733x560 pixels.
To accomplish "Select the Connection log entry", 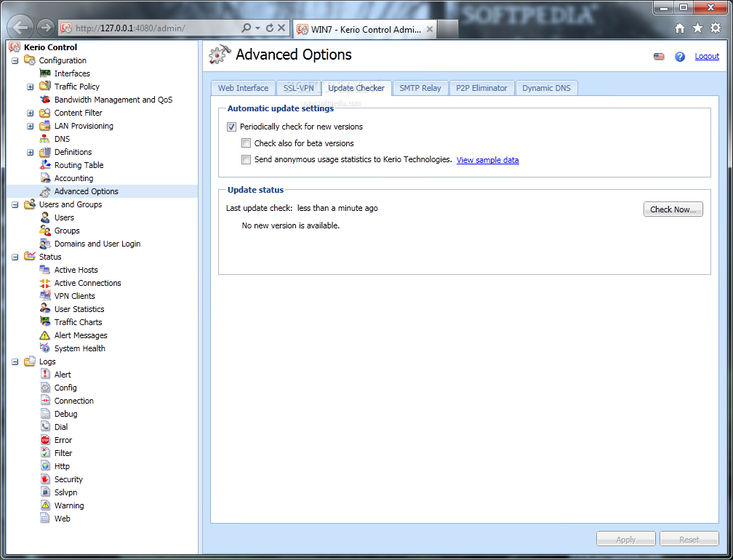I will (74, 401).
